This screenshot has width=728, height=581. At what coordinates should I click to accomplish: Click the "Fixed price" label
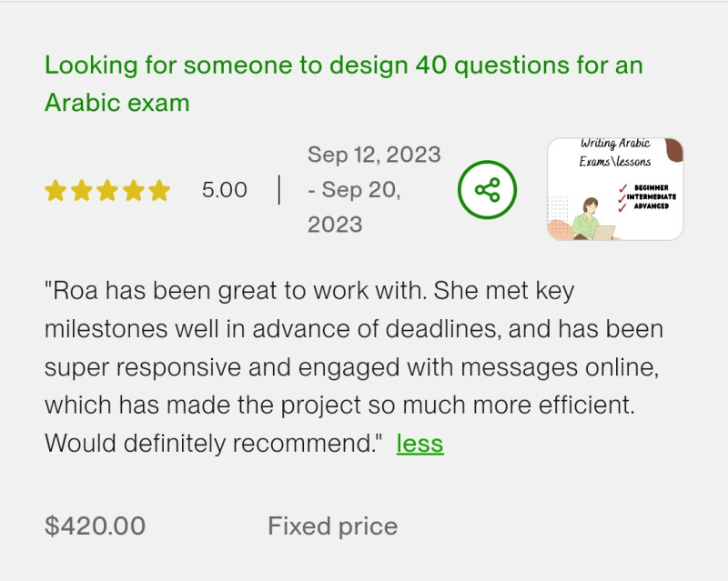[332, 526]
